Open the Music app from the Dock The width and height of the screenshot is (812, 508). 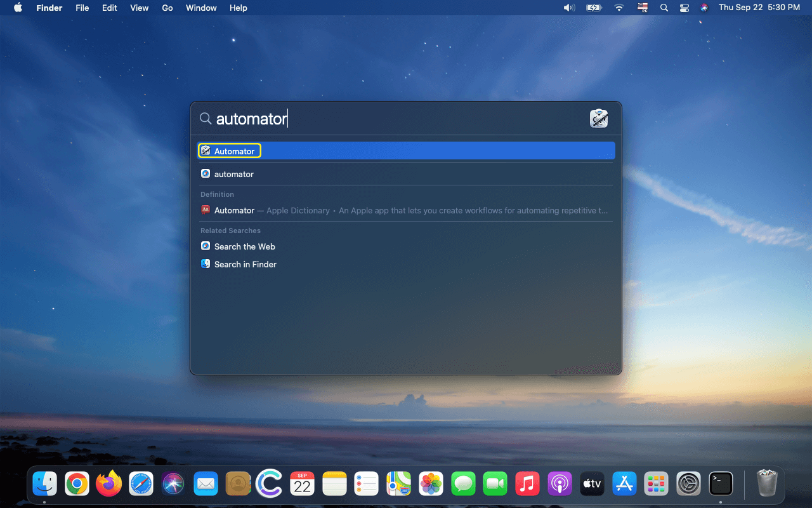pyautogui.click(x=528, y=483)
